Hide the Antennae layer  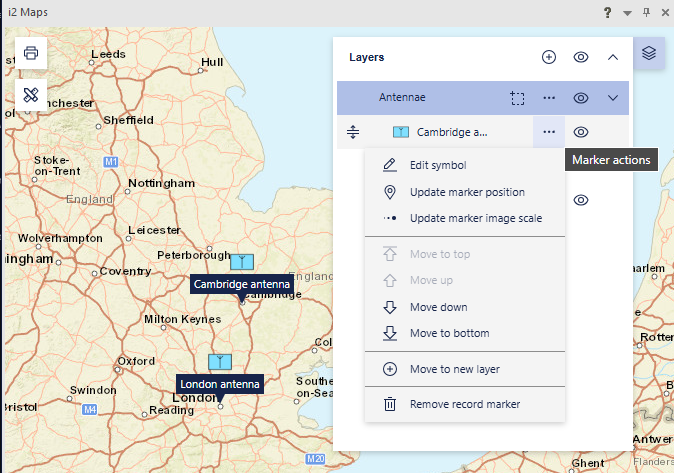click(581, 98)
